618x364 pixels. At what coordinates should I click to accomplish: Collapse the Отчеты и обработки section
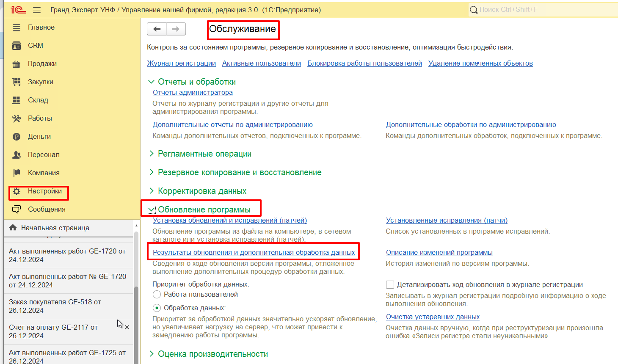point(151,82)
